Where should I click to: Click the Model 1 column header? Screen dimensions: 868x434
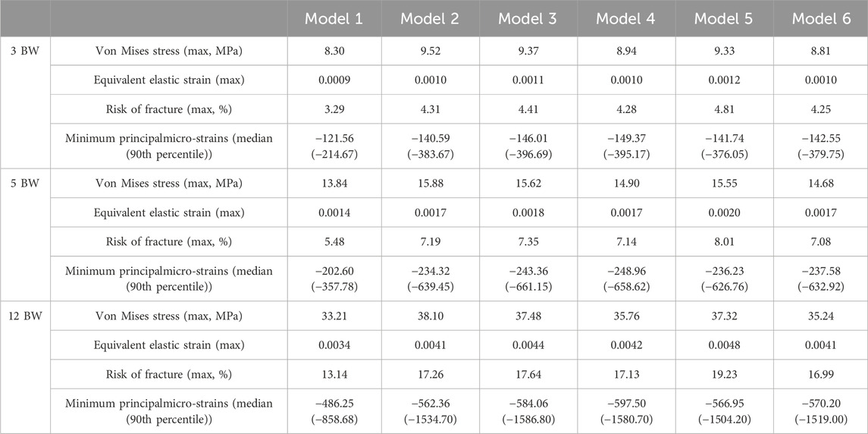tap(335, 19)
